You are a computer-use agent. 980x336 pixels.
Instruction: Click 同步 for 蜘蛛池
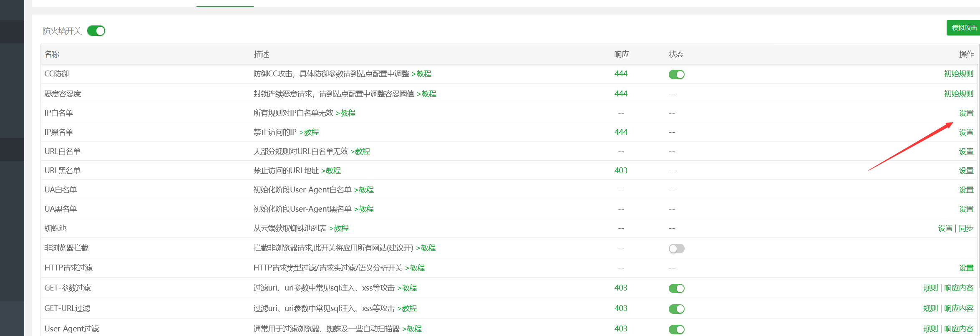click(966, 228)
